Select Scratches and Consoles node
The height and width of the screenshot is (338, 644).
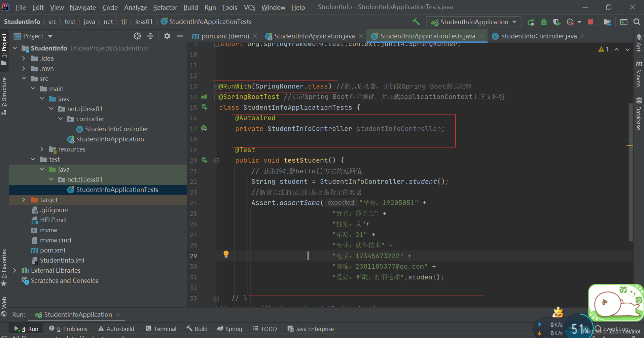64,280
